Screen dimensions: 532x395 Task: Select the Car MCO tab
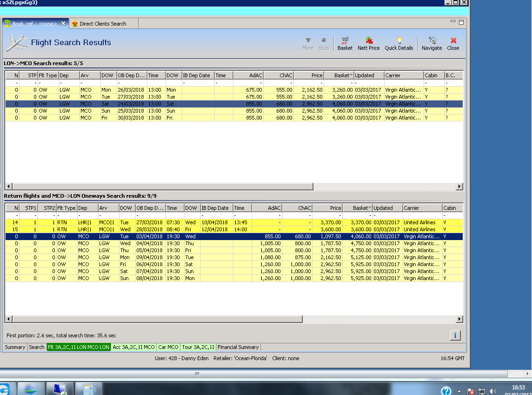click(x=168, y=347)
